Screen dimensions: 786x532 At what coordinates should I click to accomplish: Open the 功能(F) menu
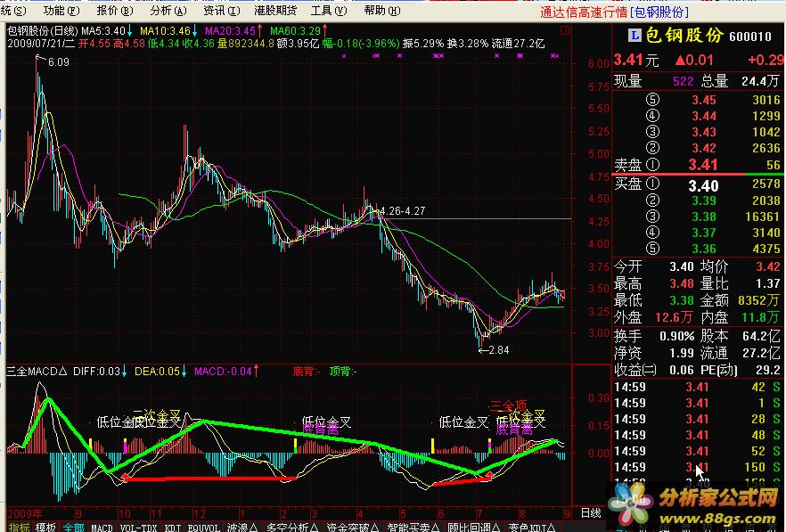point(61,10)
